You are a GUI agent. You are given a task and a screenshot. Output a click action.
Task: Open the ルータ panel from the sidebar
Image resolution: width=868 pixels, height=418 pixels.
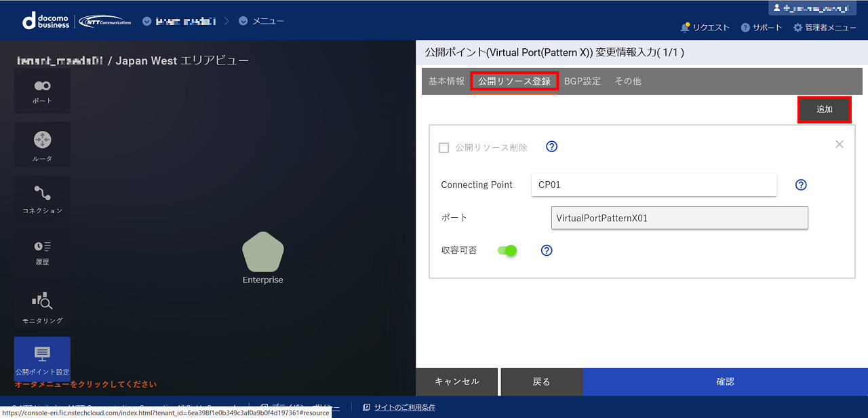[x=42, y=145]
